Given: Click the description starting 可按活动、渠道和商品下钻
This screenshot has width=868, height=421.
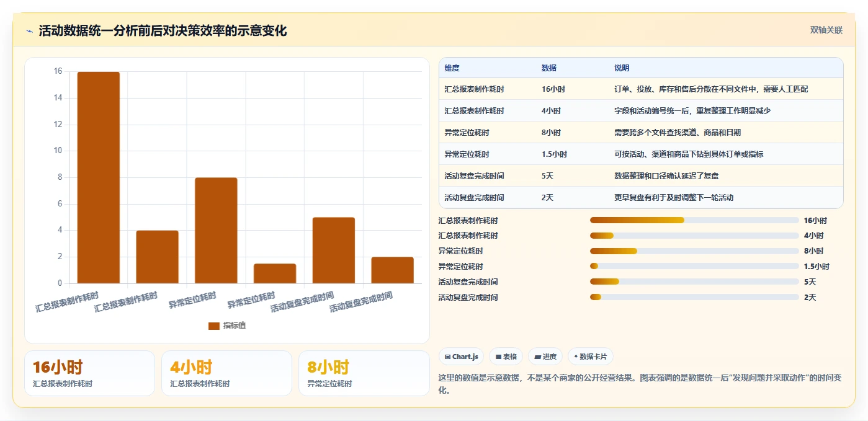Looking at the screenshot, I should click(689, 154).
